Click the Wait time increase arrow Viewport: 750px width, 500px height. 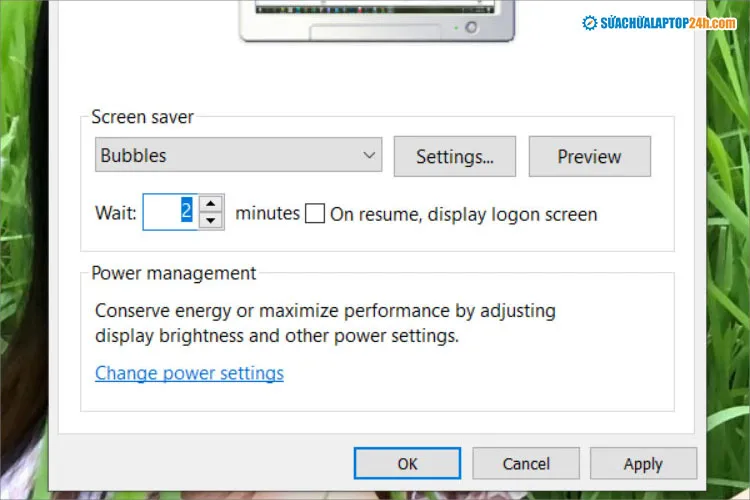[x=210, y=204]
